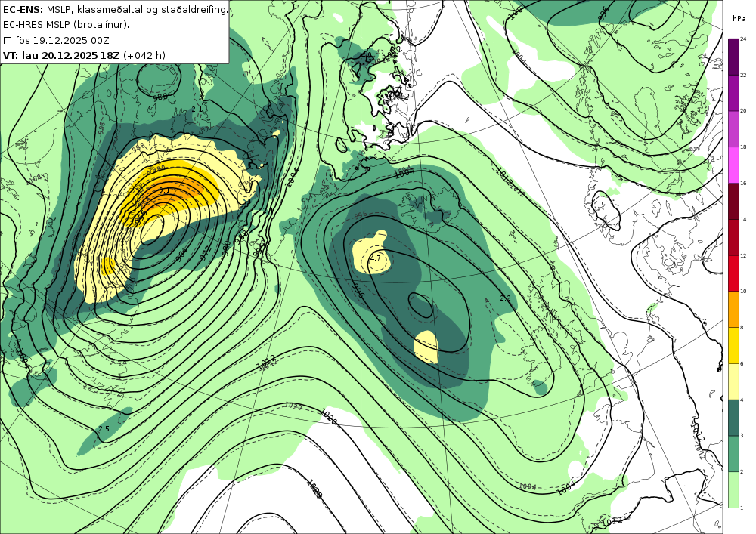The image size is (756, 534).
Task: Click the '5.1' spread maximum label in orange area
Action: tap(164, 190)
